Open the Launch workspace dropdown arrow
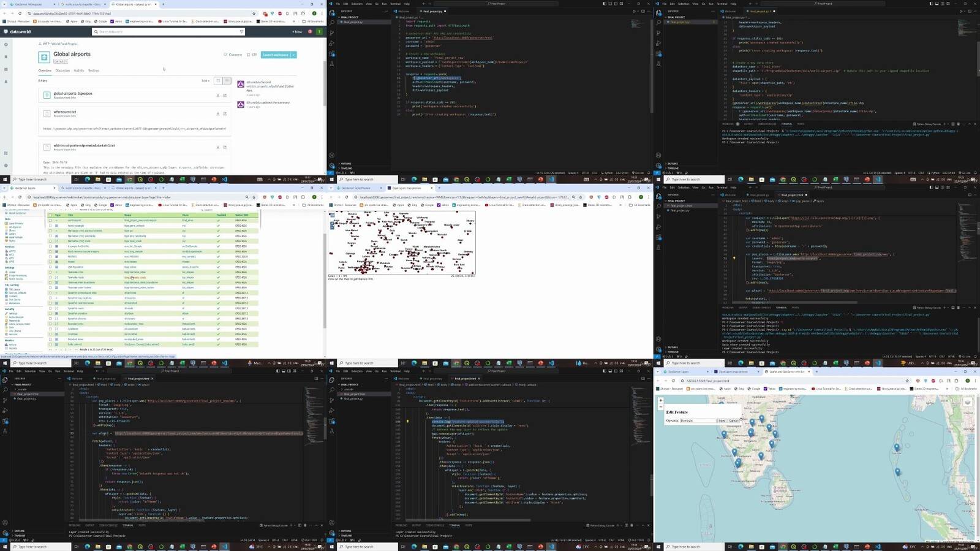The width and height of the screenshot is (980, 551). click(294, 55)
